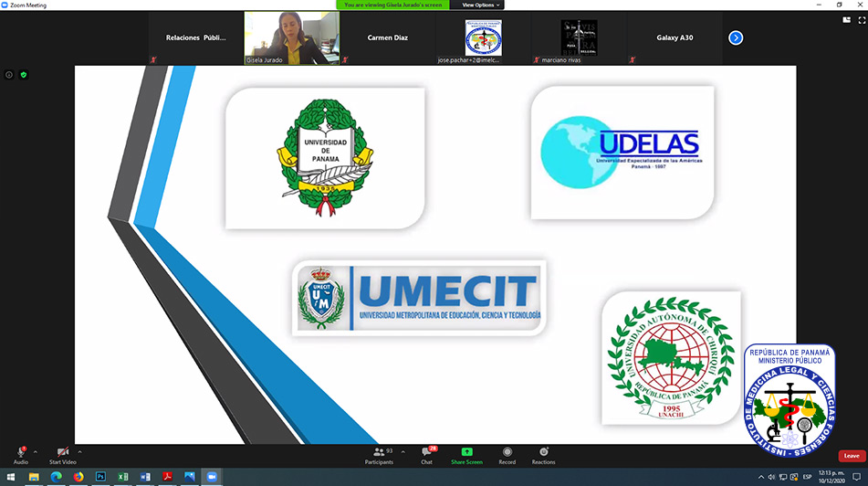The image size is (868, 486).
Task: Open the clock showing 12:13 p. m.
Action: click(x=831, y=477)
